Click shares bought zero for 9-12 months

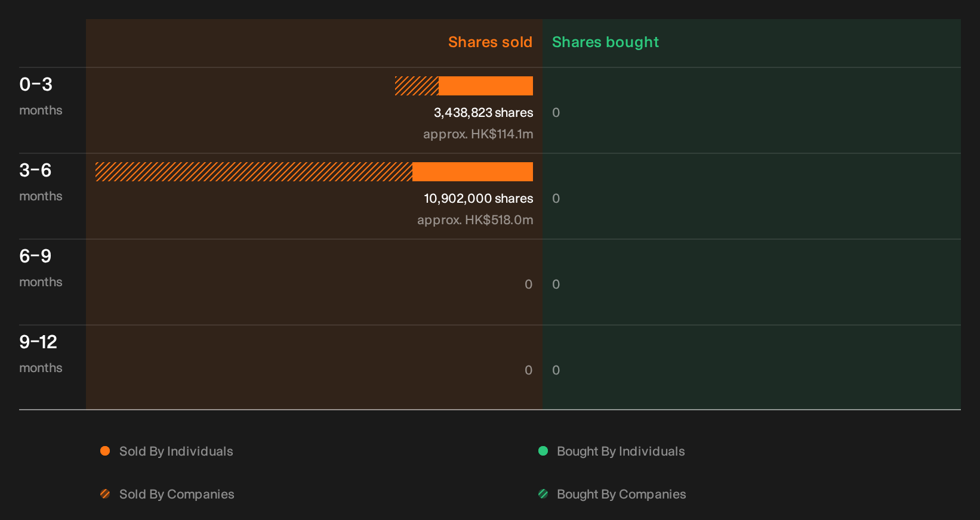pos(556,370)
